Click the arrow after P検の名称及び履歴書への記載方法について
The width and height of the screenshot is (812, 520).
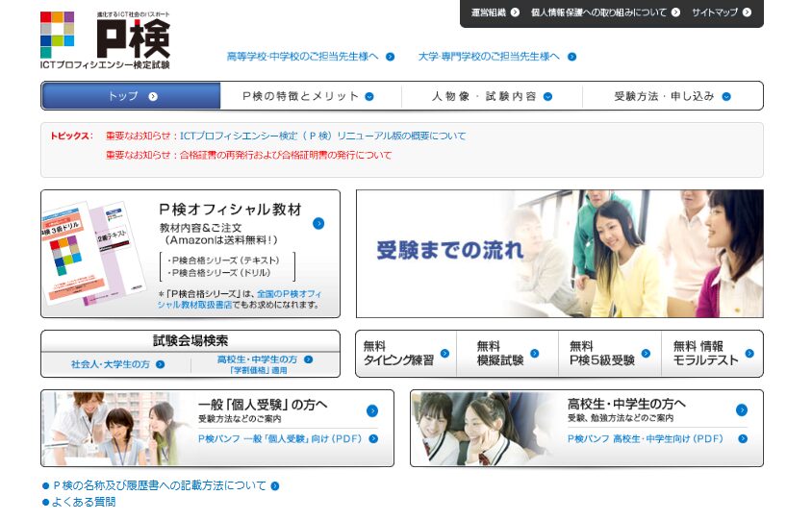click(x=275, y=485)
